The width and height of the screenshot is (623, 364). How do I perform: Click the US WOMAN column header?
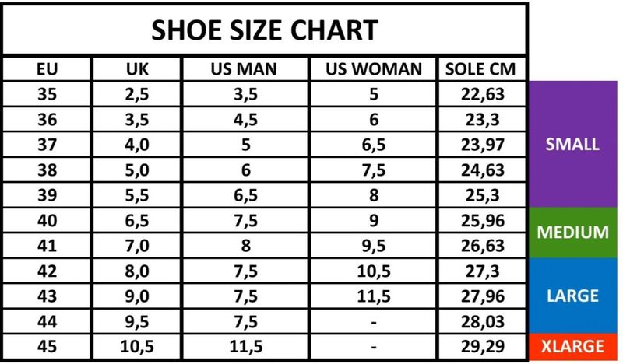375,69
